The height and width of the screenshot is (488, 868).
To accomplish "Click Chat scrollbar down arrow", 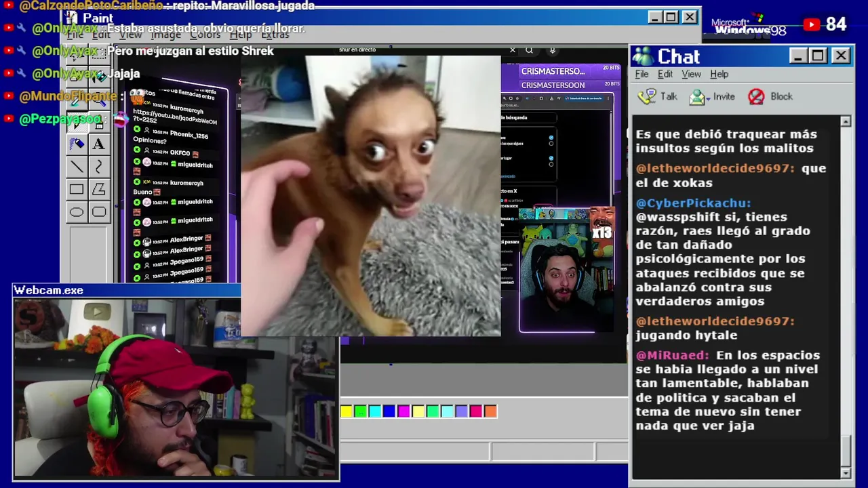I will point(846,472).
